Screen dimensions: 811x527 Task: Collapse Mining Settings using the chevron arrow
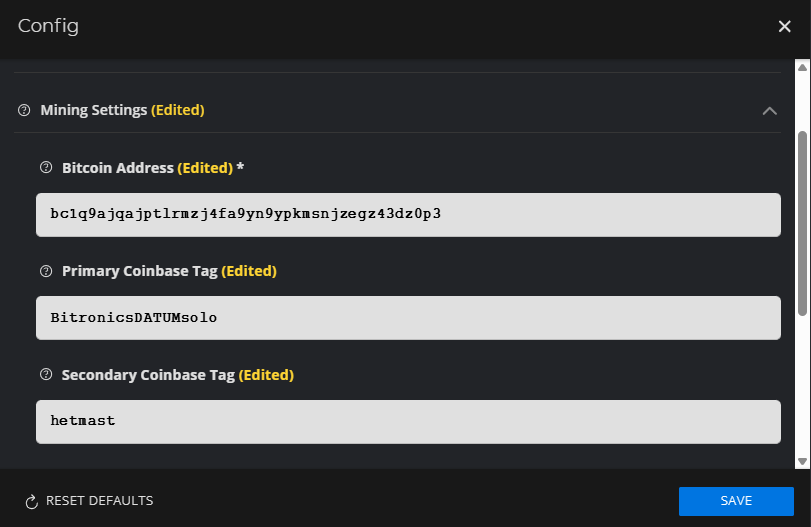tap(769, 111)
